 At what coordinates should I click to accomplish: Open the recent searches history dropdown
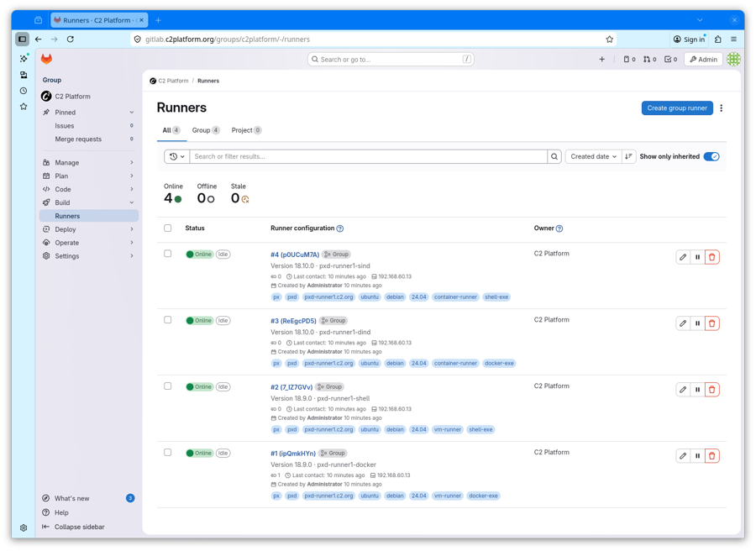176,156
